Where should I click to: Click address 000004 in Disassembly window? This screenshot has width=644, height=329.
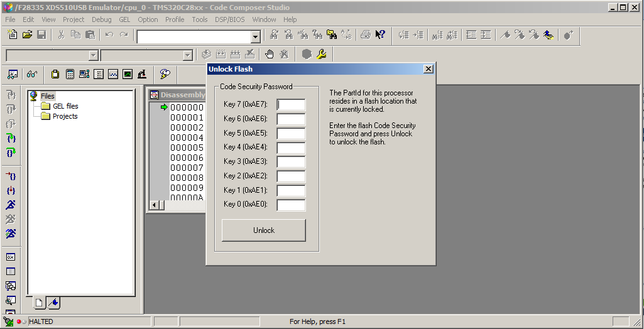pos(187,138)
